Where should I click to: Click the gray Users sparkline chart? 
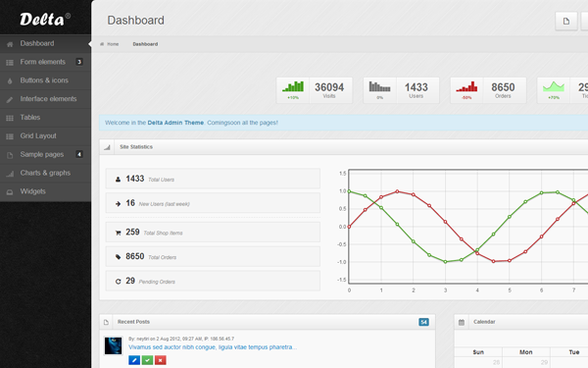coord(379,86)
